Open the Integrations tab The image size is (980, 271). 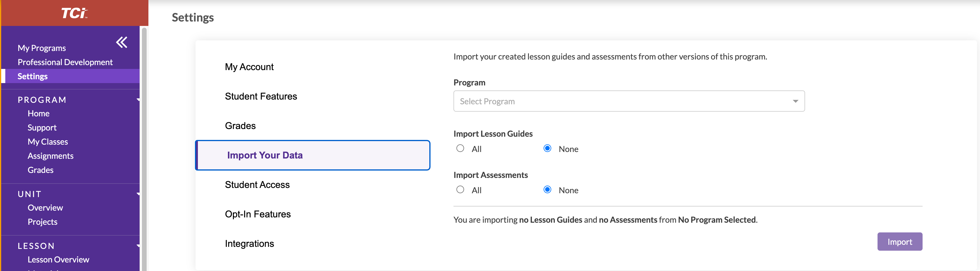pyautogui.click(x=250, y=243)
